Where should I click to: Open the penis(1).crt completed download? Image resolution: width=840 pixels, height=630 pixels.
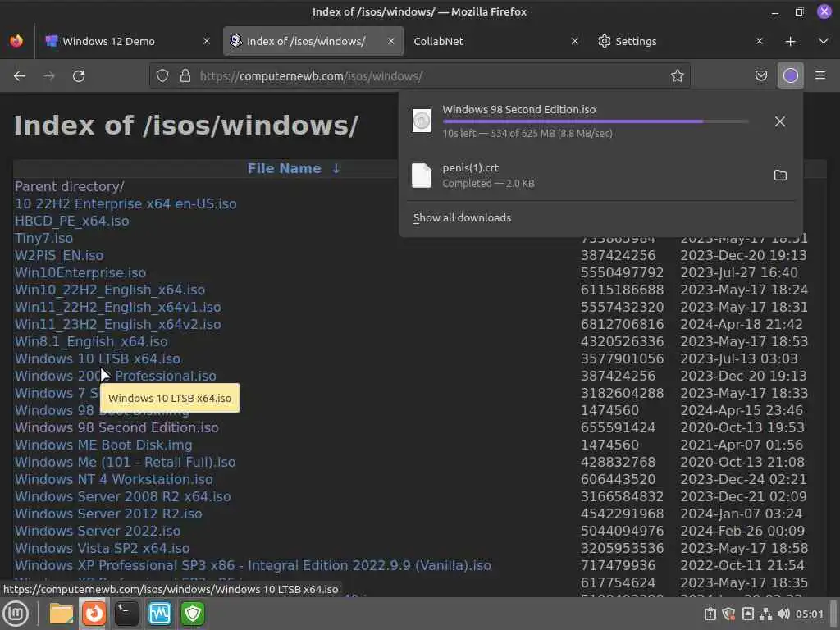(589, 176)
